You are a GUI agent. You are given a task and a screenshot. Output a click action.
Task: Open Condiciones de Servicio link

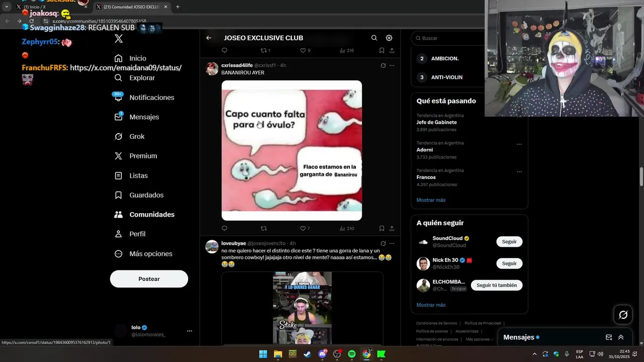[436, 323]
